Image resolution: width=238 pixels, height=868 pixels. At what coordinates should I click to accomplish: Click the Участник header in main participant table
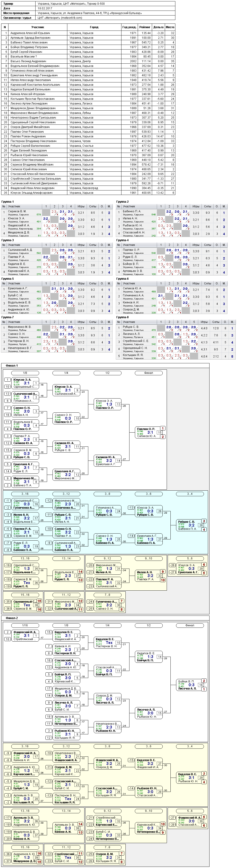pos(38,27)
